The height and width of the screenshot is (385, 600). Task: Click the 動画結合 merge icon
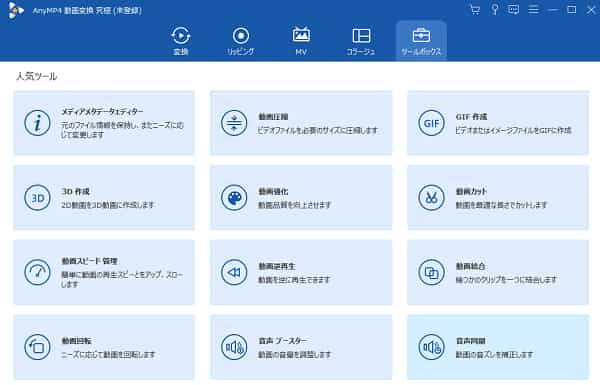click(431, 272)
